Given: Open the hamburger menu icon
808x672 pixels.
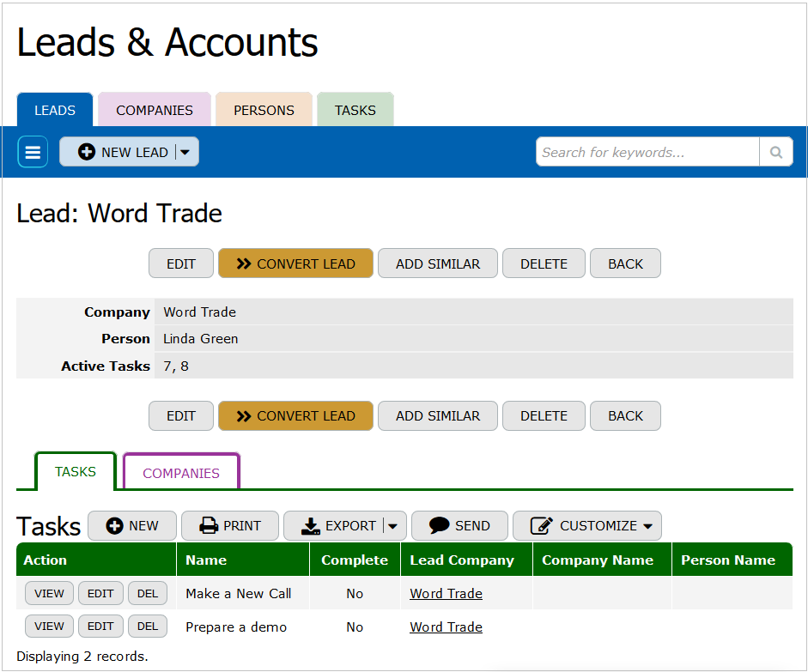Looking at the screenshot, I should click(33, 153).
